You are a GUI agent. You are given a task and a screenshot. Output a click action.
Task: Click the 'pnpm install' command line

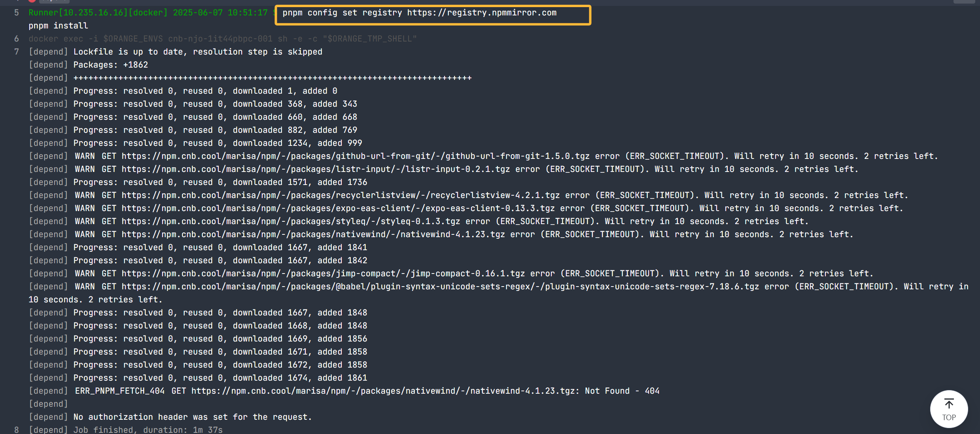coord(58,26)
